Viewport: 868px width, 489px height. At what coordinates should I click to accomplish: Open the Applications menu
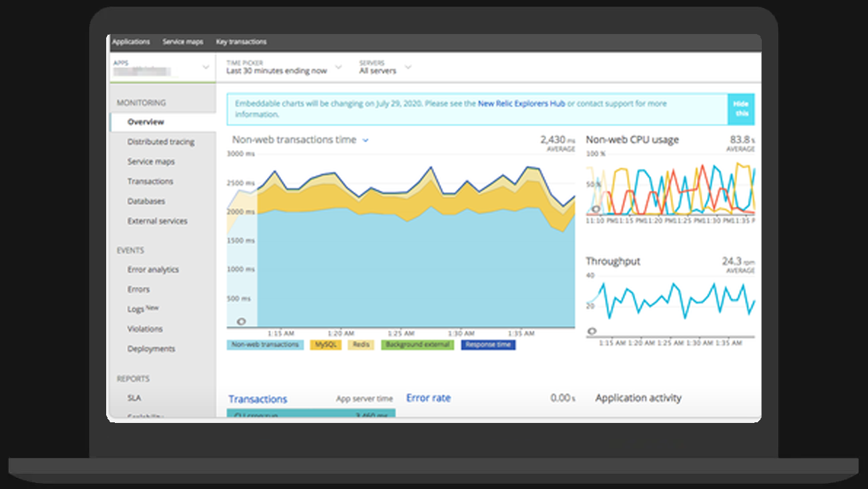[131, 42]
